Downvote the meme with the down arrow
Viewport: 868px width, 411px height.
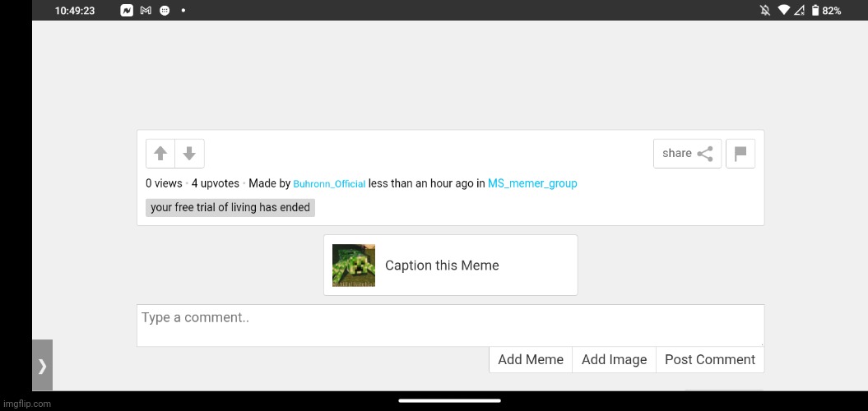pyautogui.click(x=189, y=154)
